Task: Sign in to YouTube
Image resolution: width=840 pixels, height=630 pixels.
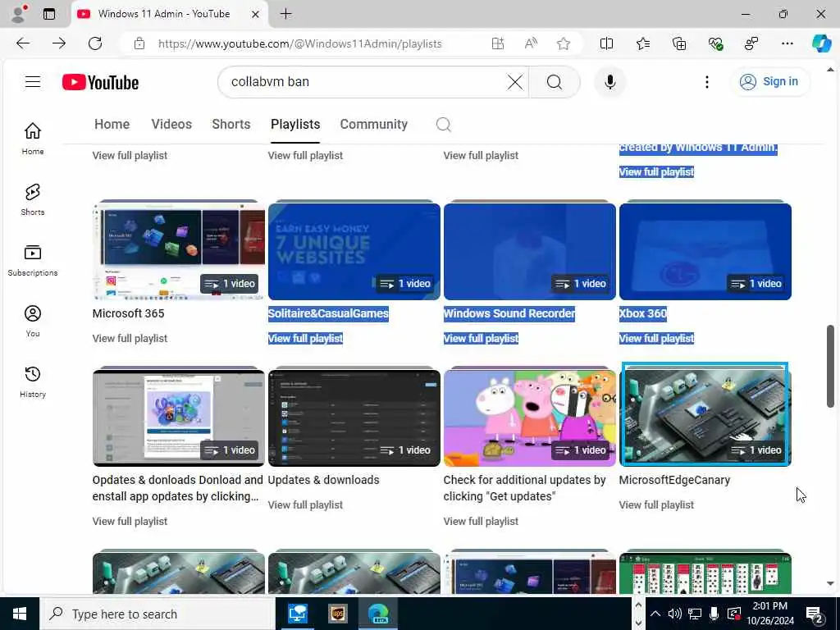Action: pos(769,81)
